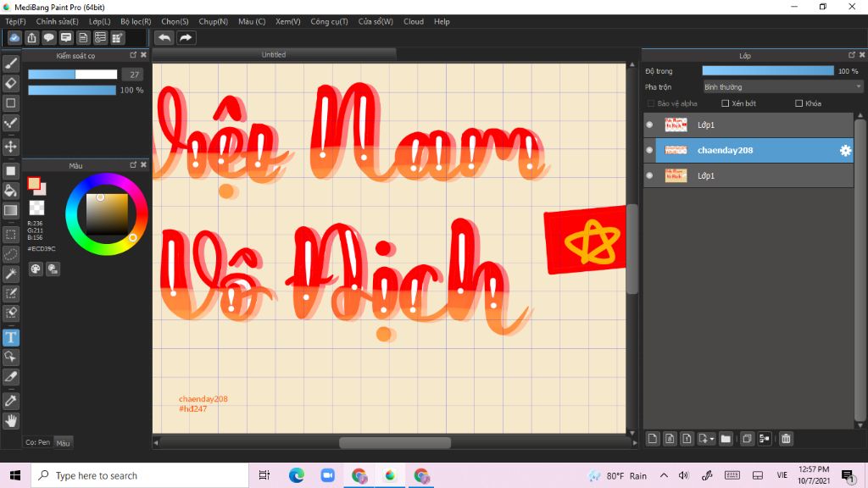Click the brush size value field 27
The height and width of the screenshot is (488, 868).
tap(133, 75)
